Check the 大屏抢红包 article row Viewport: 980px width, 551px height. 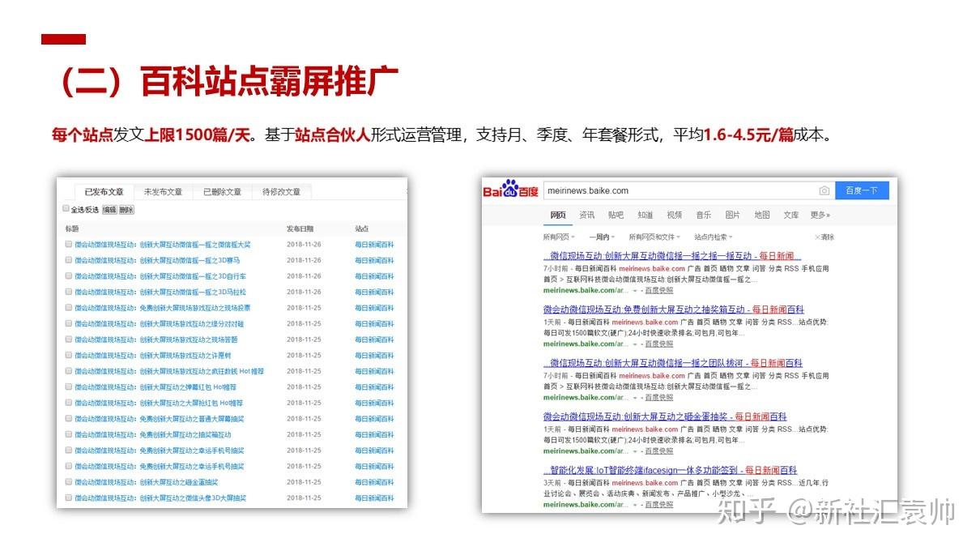tap(69, 403)
